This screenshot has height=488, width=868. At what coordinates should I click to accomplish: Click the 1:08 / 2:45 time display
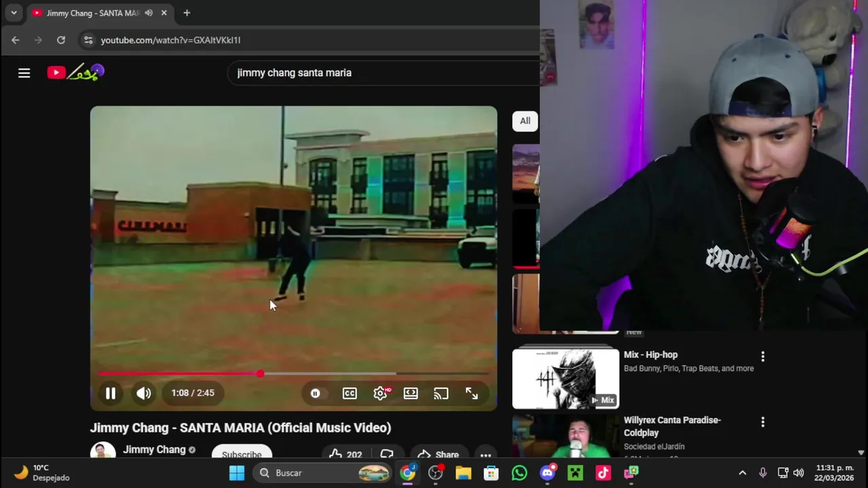coord(193,393)
